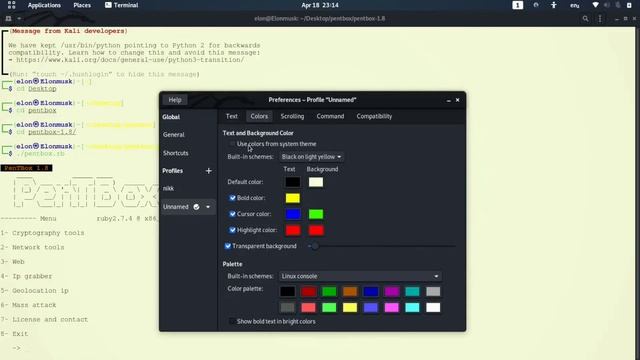Switch to the Text tab
Viewport: 640px width, 360px height.
[x=231, y=116]
